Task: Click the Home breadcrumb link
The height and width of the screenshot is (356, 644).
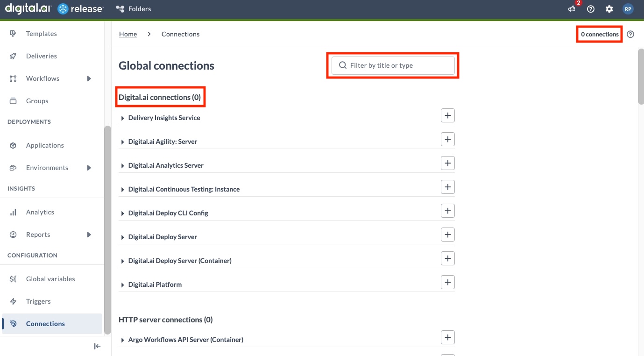Action: (x=127, y=34)
